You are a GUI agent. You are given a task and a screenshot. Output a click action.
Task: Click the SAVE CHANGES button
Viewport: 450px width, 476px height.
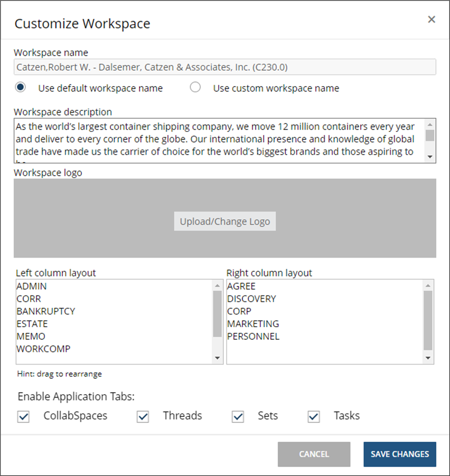(400, 454)
